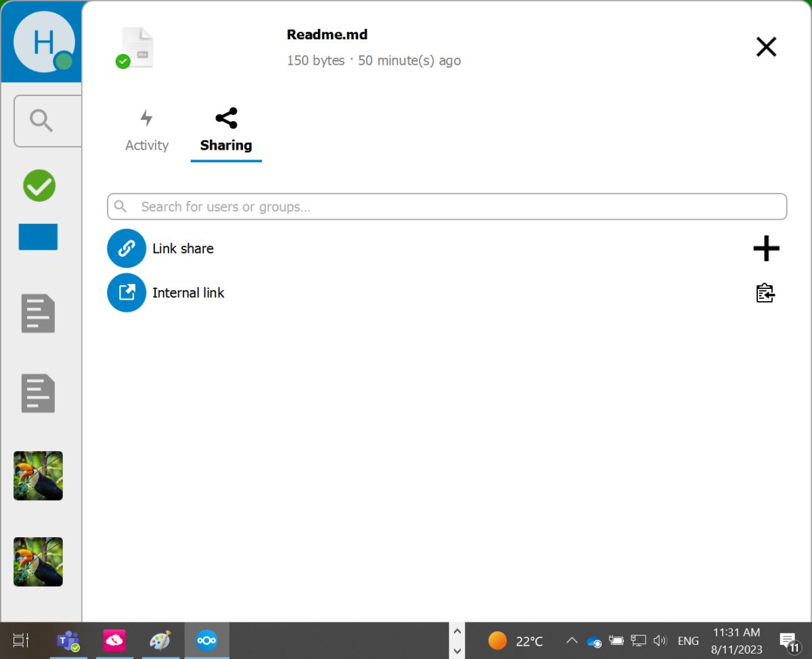This screenshot has width=812, height=659.
Task: Copy the internal link to clipboard
Action: point(765,293)
